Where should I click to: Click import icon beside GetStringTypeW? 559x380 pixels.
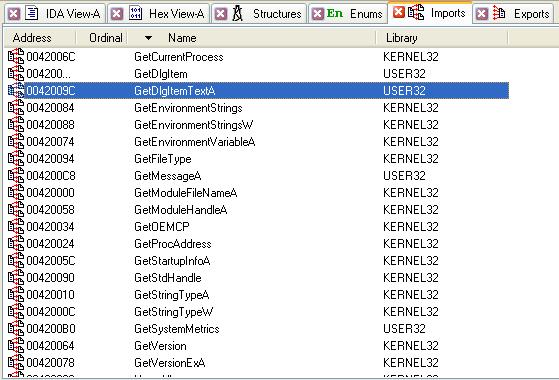pos(16,312)
